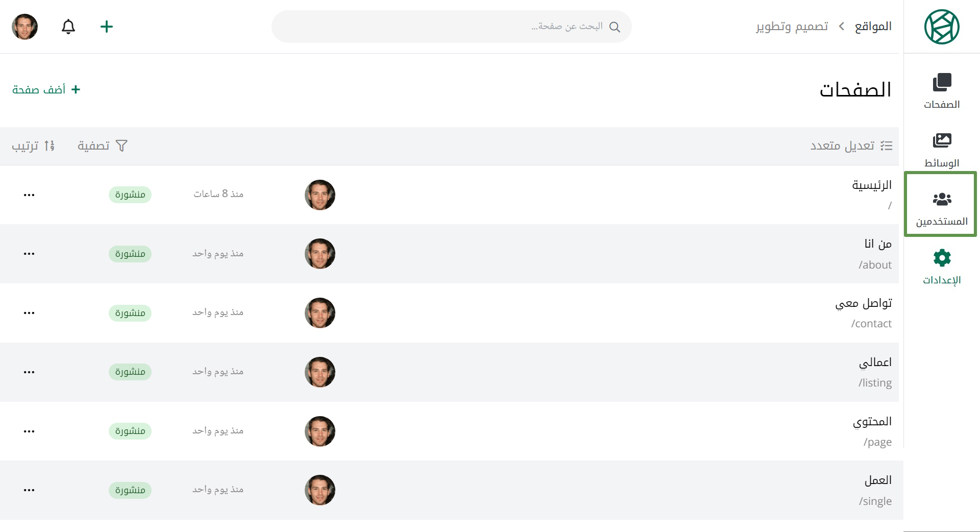The image size is (980, 532).
Task: Focus the page search field
Action: tap(452, 27)
